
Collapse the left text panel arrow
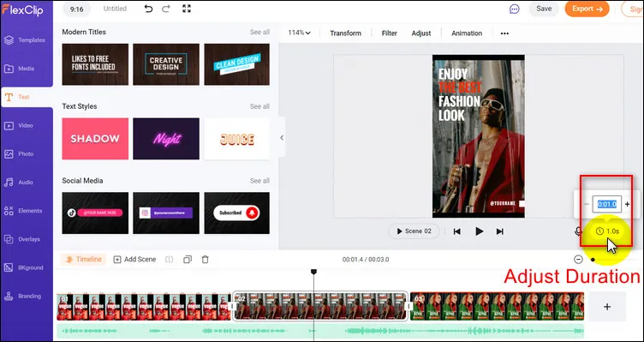point(282,138)
